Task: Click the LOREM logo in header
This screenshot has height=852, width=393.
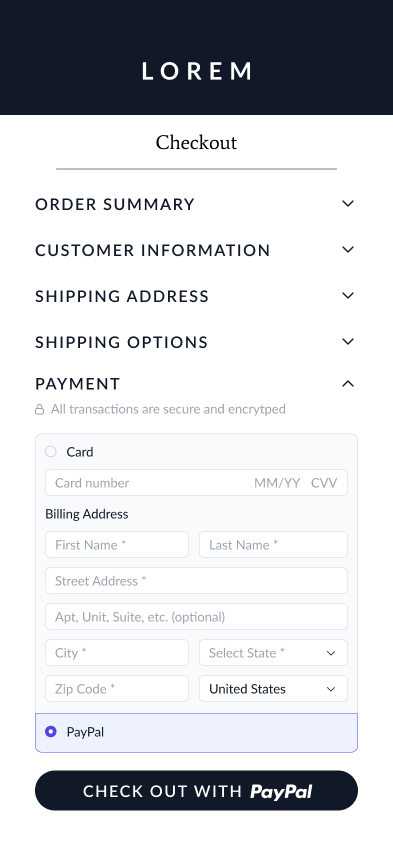Action: tap(197, 71)
